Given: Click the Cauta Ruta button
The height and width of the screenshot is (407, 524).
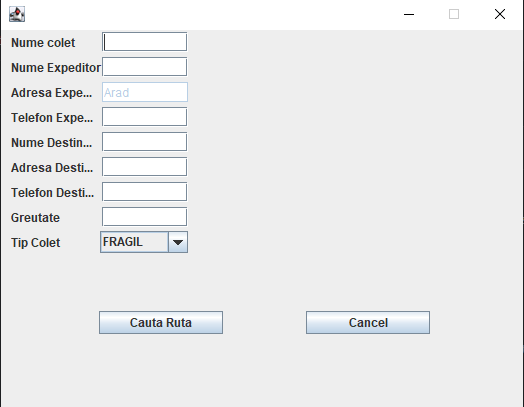Looking at the screenshot, I should [161, 322].
